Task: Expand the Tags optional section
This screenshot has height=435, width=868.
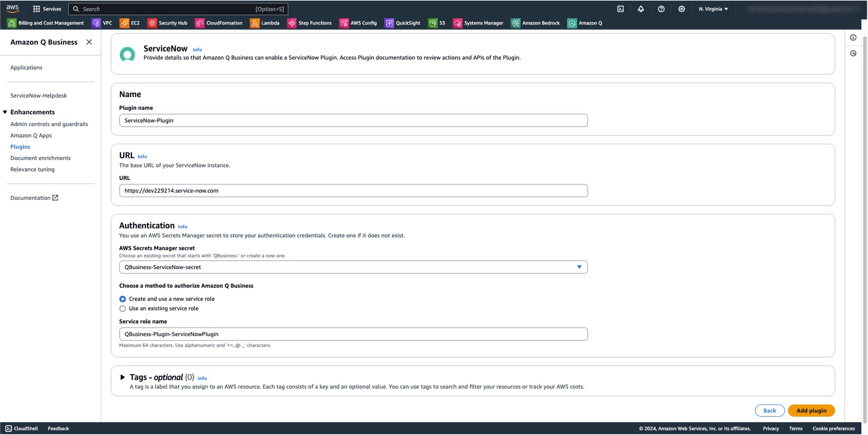Action: [122, 377]
